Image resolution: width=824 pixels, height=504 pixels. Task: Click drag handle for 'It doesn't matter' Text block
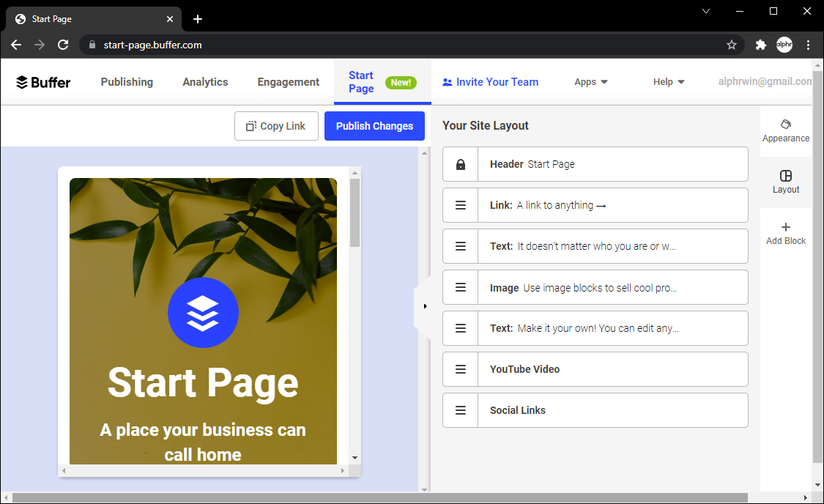pos(461,246)
